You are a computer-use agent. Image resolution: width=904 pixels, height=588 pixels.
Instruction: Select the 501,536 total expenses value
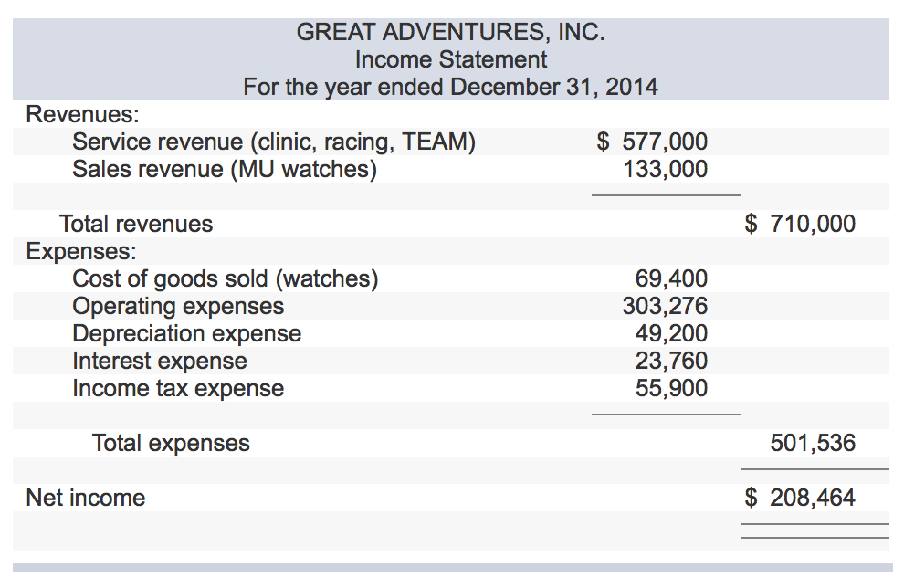[813, 444]
